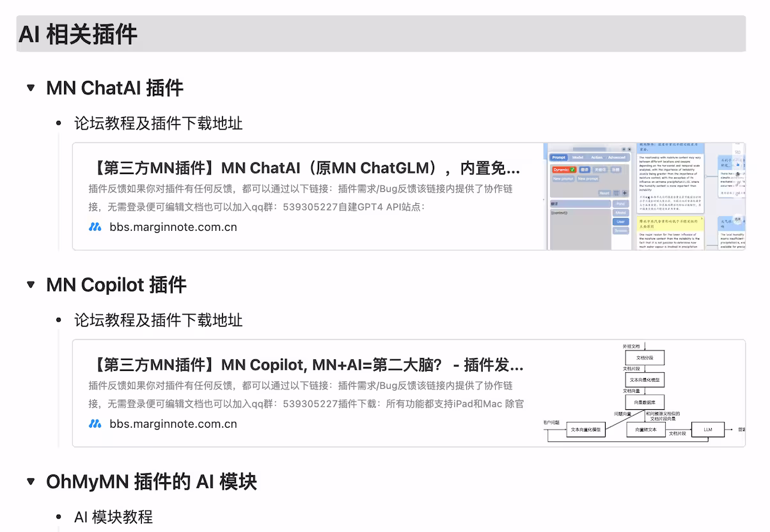Click the OhMyMN 插件的 AI 模块 heading text
This screenshot has width=770, height=532.
click(x=151, y=481)
